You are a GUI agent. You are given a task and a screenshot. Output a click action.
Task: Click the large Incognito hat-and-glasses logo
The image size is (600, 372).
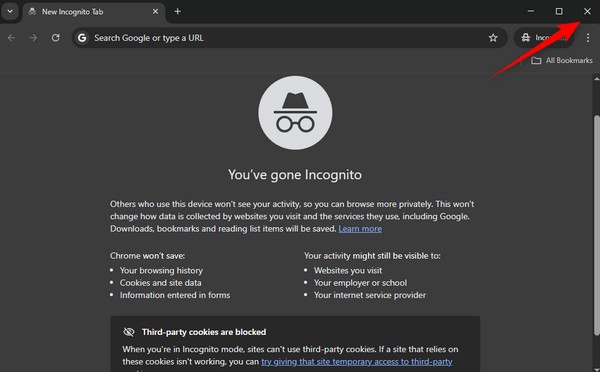295,113
